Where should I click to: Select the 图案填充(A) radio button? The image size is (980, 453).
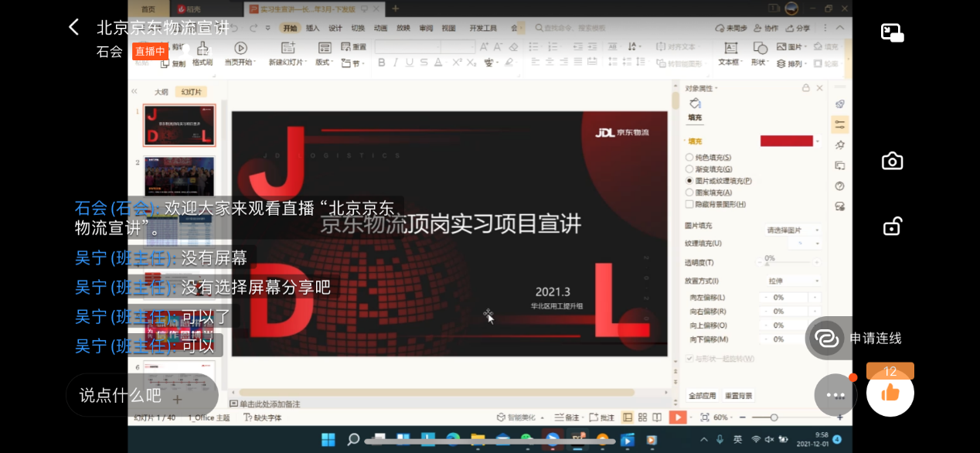click(689, 192)
